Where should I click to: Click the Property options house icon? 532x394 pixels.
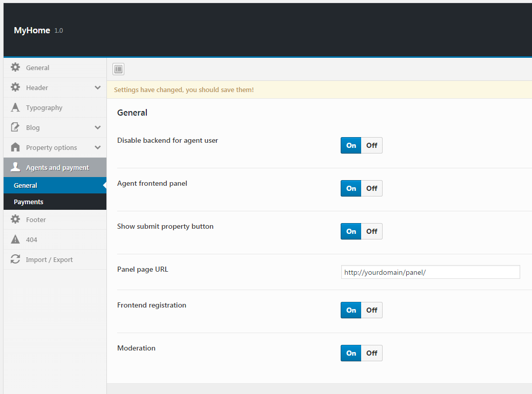point(15,147)
